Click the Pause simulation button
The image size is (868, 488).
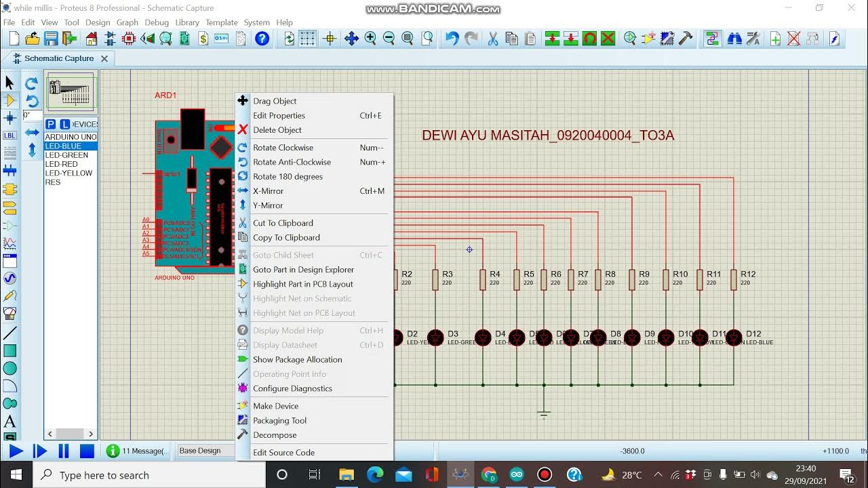click(x=64, y=451)
